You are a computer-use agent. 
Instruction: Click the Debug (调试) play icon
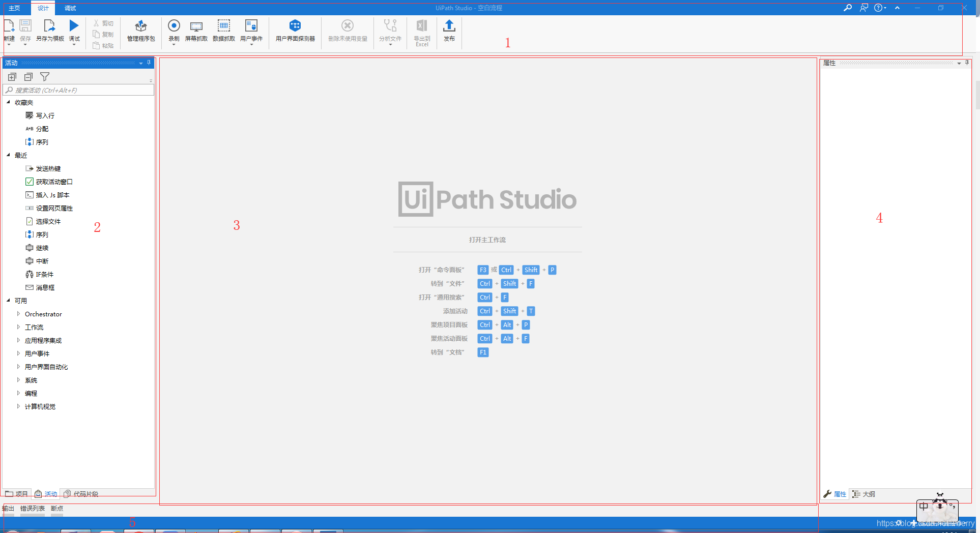pos(74,25)
